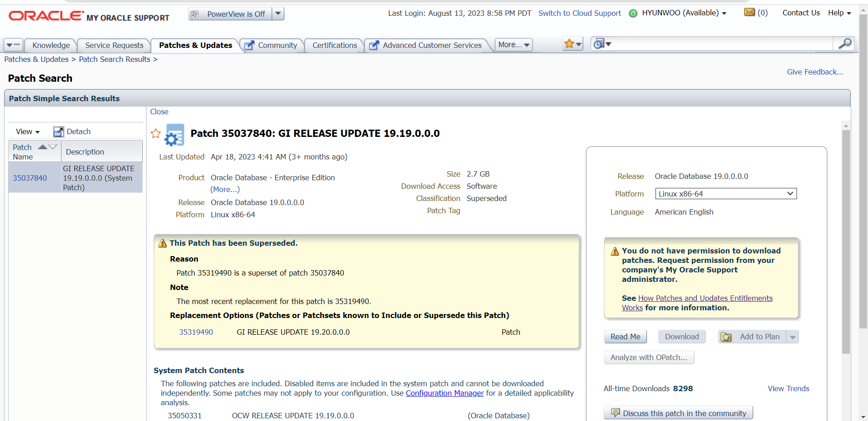Image resolution: width=868 pixels, height=421 pixels.
Task: Open How Patches and Updates Entitlements Works
Action: click(705, 298)
